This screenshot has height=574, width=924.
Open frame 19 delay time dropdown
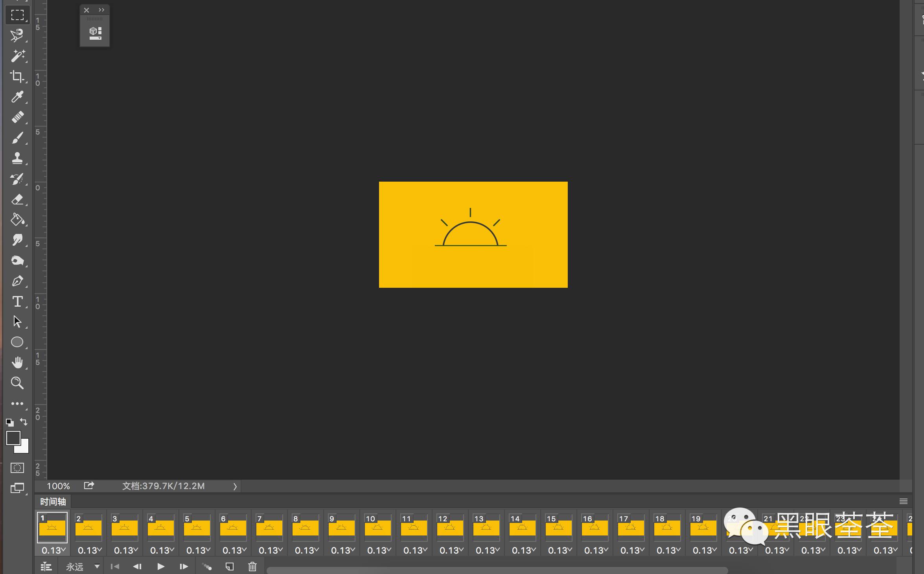705,550
